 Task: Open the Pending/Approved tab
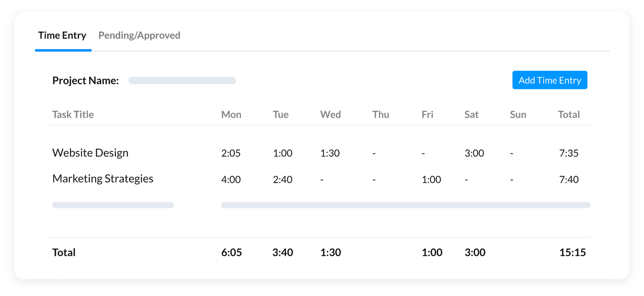139,35
